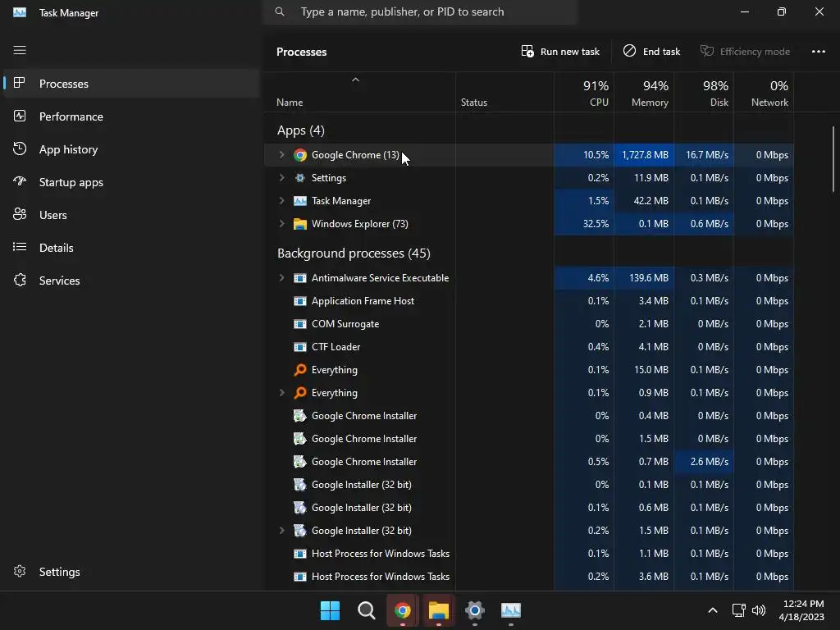Screen dimensions: 840x630
Task: Sort processes by Disk column
Action: pyautogui.click(x=704, y=92)
